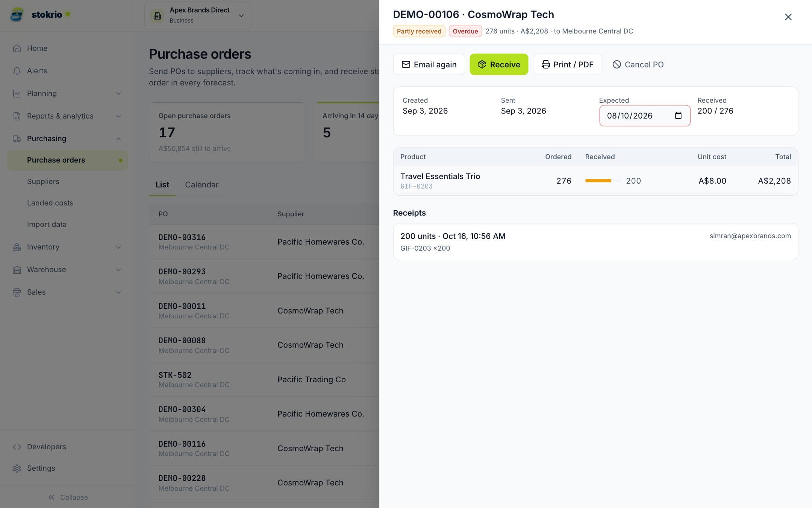The width and height of the screenshot is (812, 508).
Task: Expand the Warehouse section chevron
Action: pos(118,270)
